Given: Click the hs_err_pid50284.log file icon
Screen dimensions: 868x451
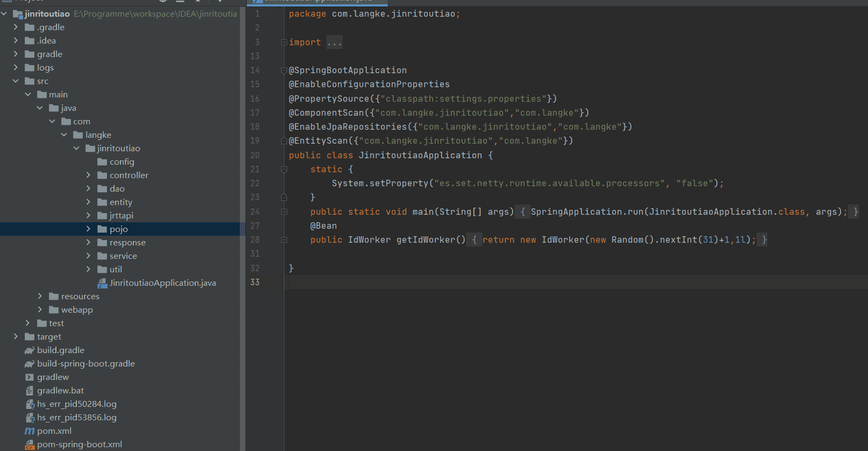Looking at the screenshot, I should (30, 404).
